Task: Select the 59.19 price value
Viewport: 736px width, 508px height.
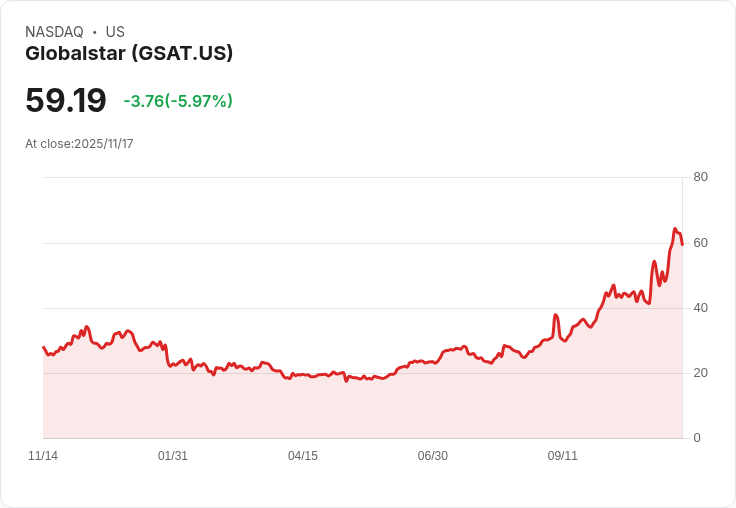Action: [66, 100]
